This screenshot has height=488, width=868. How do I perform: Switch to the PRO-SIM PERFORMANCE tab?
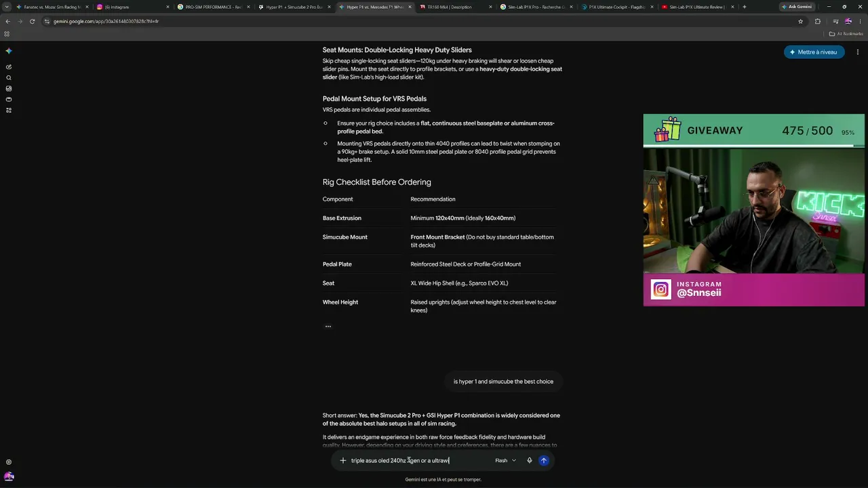point(214,7)
